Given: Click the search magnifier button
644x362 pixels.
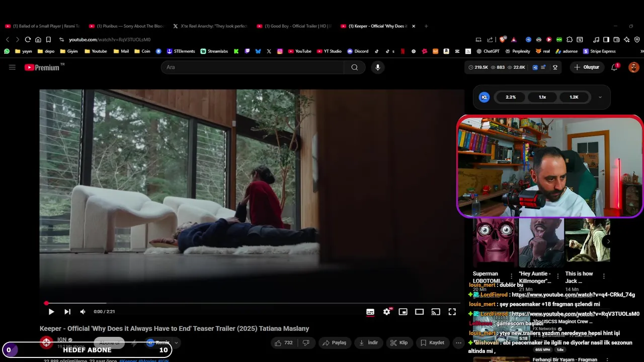Looking at the screenshot, I should [355, 67].
